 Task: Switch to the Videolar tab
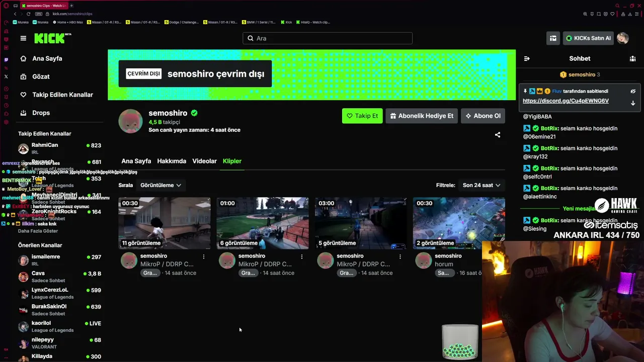coord(204,161)
